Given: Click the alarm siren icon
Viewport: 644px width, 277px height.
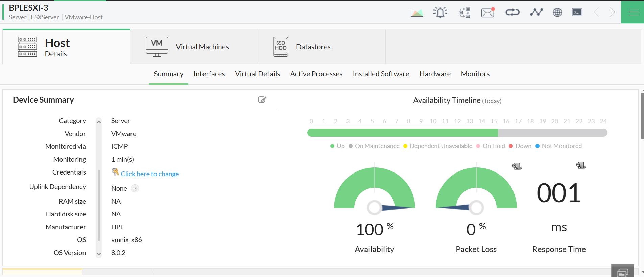Looking at the screenshot, I should click(440, 13).
